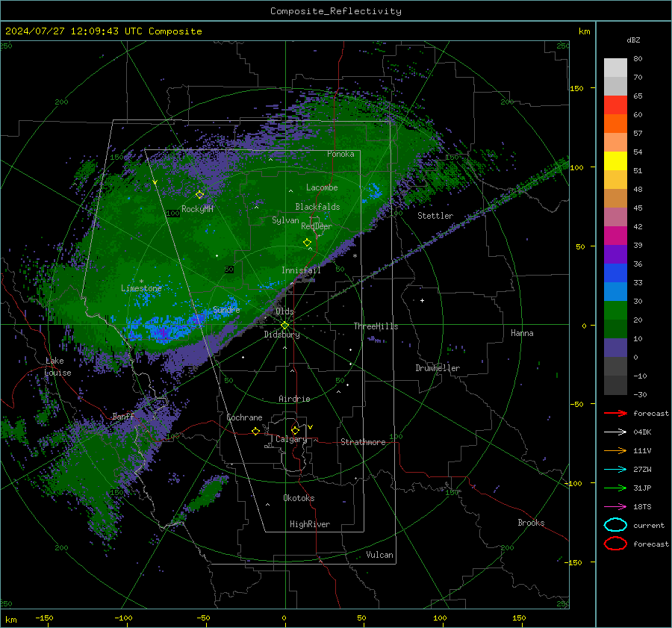Click the yellow marker near Cochrane
Screen dimensions: 672x628
point(256,431)
